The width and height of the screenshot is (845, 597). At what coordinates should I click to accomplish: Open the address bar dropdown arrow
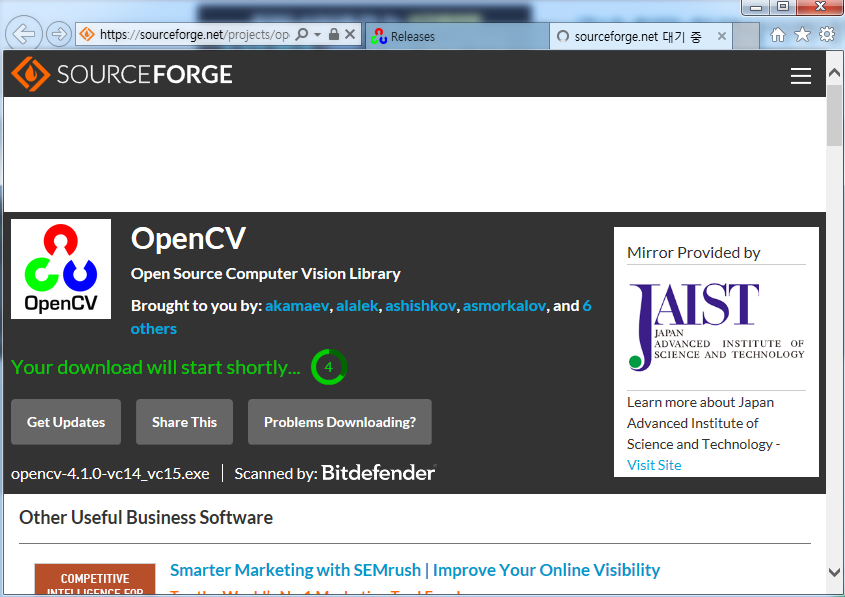[x=317, y=34]
